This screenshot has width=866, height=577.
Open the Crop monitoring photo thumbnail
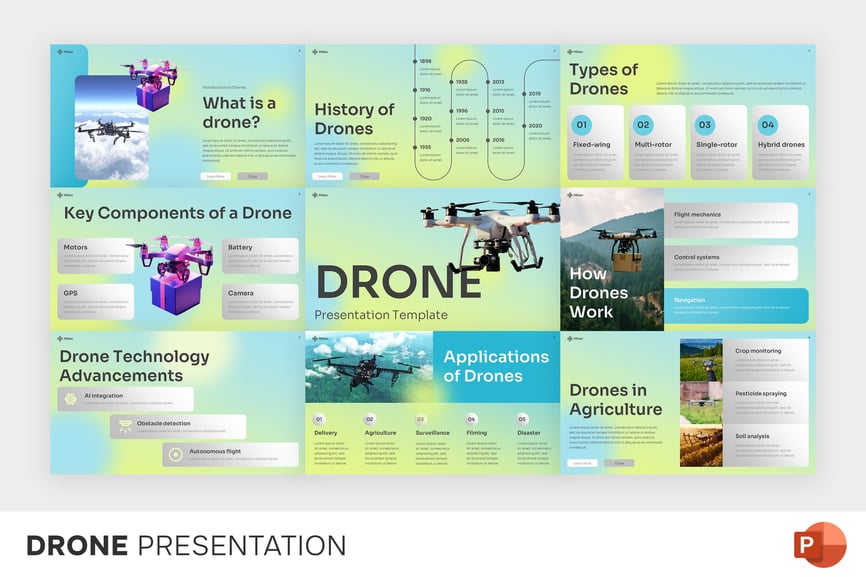[701, 360]
